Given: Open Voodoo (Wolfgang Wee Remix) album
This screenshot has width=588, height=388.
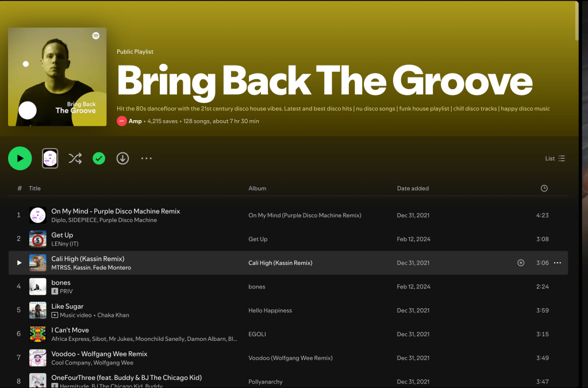Looking at the screenshot, I should point(290,358).
